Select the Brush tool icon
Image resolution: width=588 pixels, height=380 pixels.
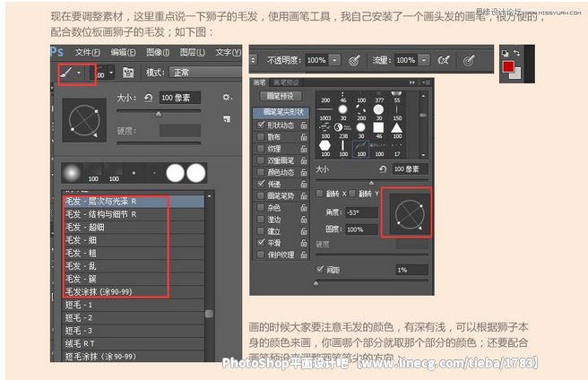[x=66, y=73]
